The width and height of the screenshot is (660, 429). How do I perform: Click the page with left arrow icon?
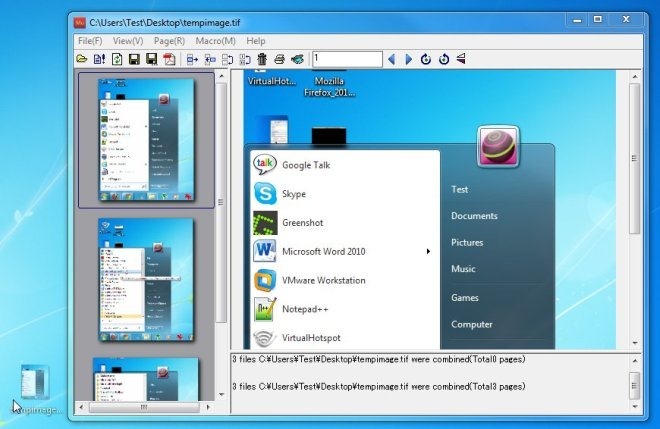210,59
